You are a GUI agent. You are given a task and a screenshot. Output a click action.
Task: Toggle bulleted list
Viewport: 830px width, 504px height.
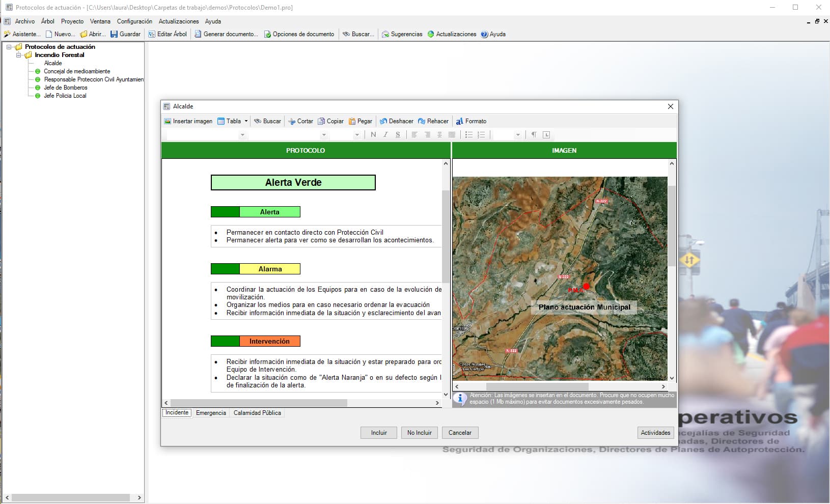pyautogui.click(x=469, y=135)
